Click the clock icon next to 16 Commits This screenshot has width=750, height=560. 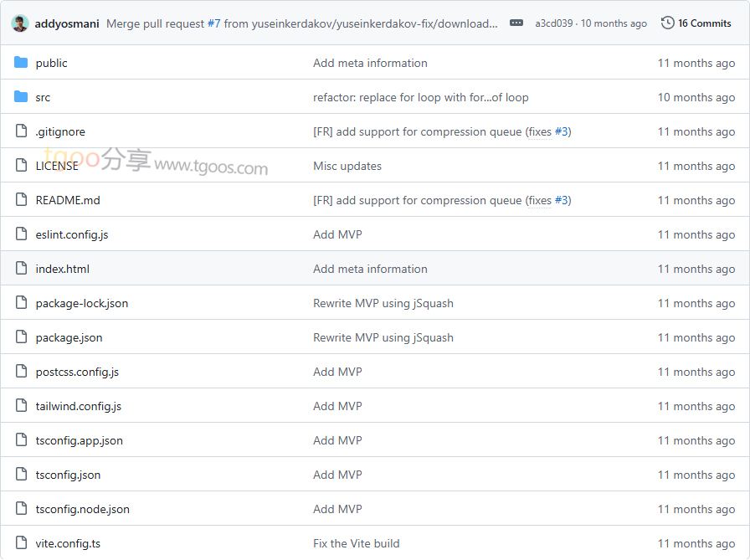667,23
